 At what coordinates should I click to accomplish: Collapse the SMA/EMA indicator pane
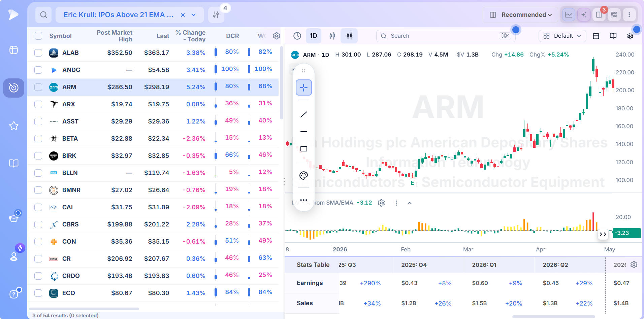pos(410,203)
